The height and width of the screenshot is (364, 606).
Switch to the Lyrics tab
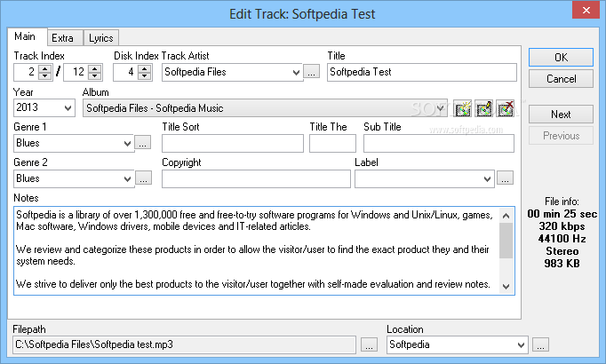(x=101, y=38)
